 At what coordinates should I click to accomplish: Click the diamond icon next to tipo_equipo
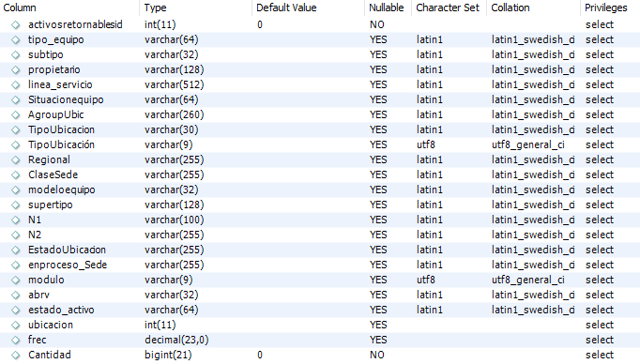coord(16,40)
